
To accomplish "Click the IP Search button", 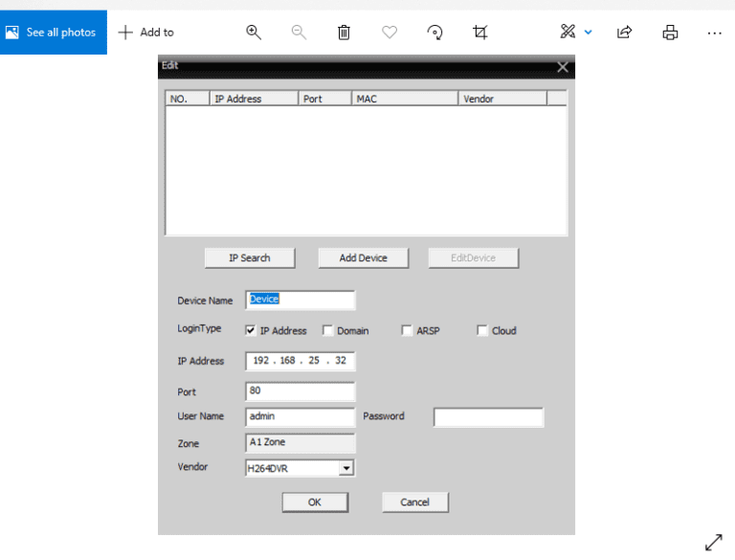I will (250, 258).
